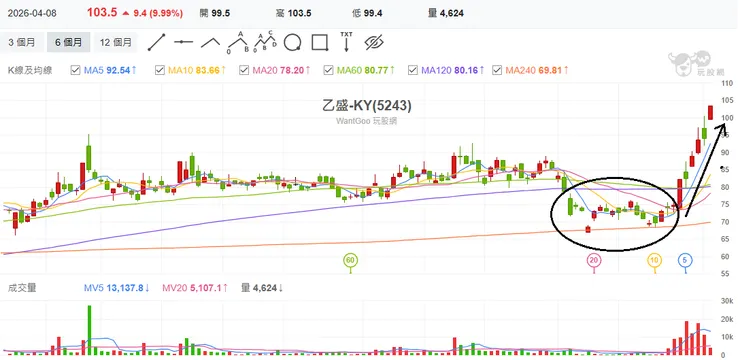740x360 pixels.
Task: Uncheck the MA5 moving average checkbox
Action: pos(75,70)
